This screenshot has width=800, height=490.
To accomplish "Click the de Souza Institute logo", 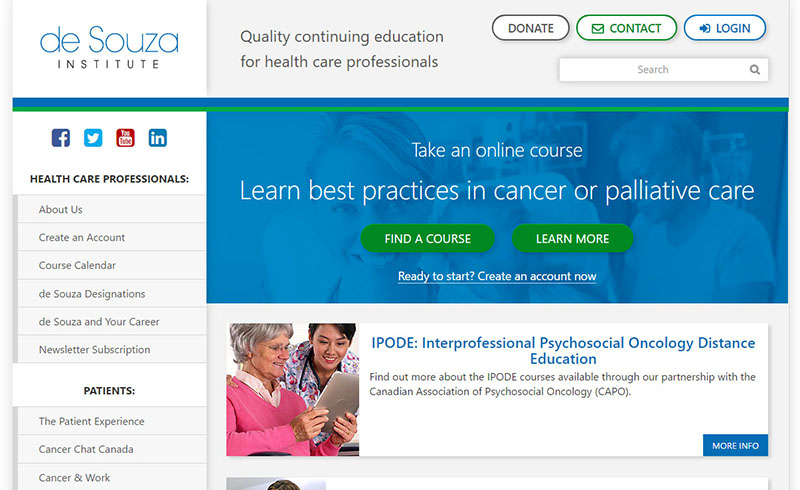I will [x=109, y=47].
